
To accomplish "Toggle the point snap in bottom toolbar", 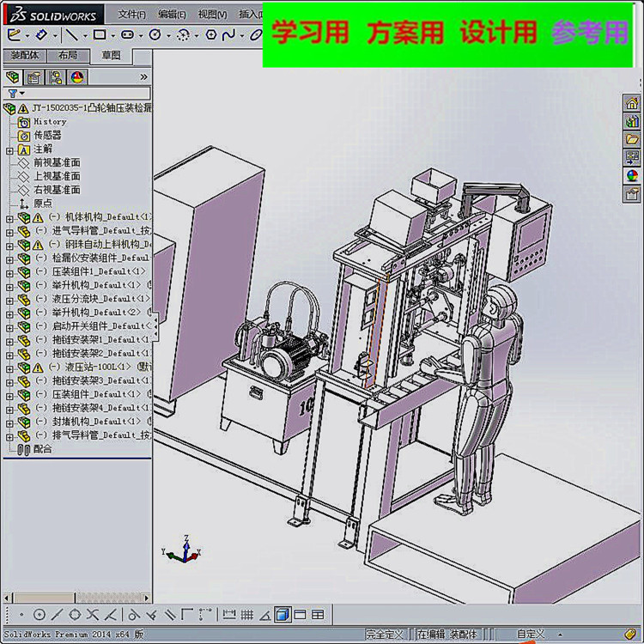I will [21, 615].
